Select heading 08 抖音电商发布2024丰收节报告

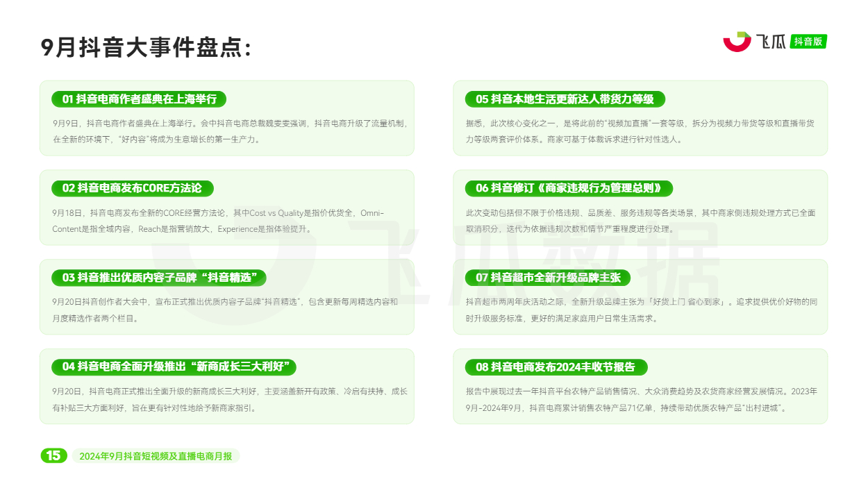tap(556, 367)
